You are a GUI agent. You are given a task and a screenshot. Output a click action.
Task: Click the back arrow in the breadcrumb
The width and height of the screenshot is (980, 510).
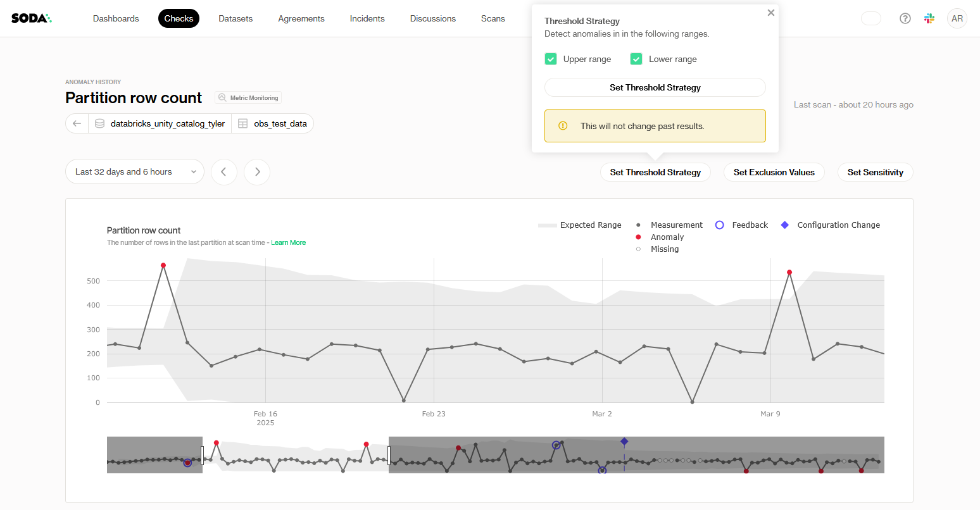click(77, 123)
